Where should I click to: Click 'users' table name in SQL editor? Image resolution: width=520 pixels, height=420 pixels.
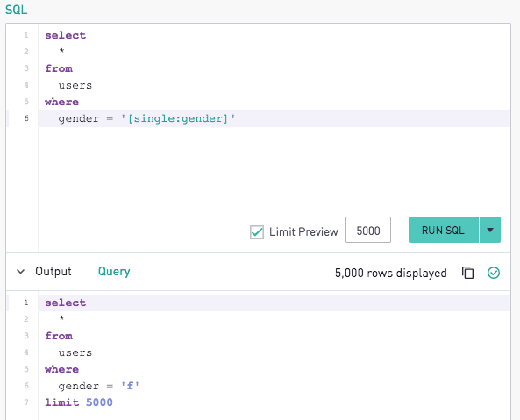pyautogui.click(x=75, y=85)
